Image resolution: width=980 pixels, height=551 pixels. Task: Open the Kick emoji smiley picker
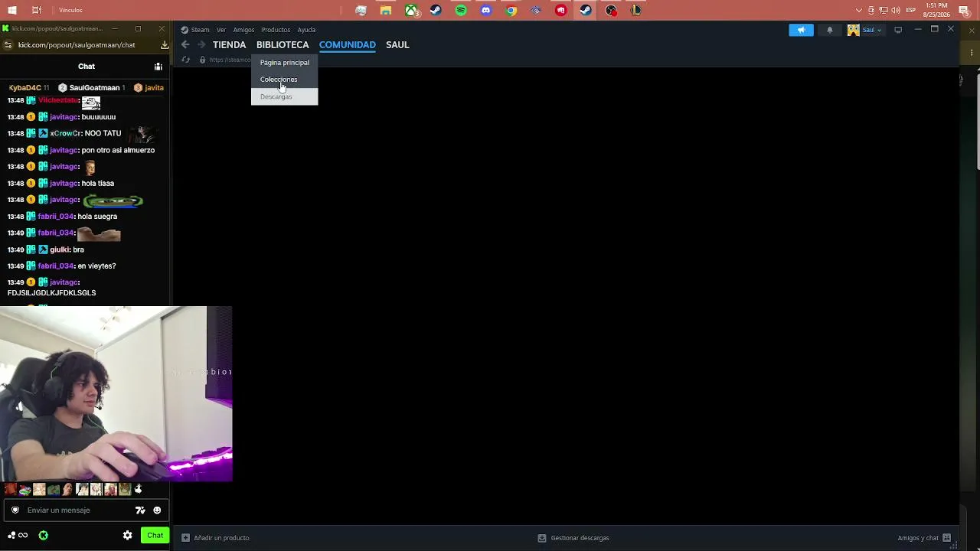[x=157, y=510]
